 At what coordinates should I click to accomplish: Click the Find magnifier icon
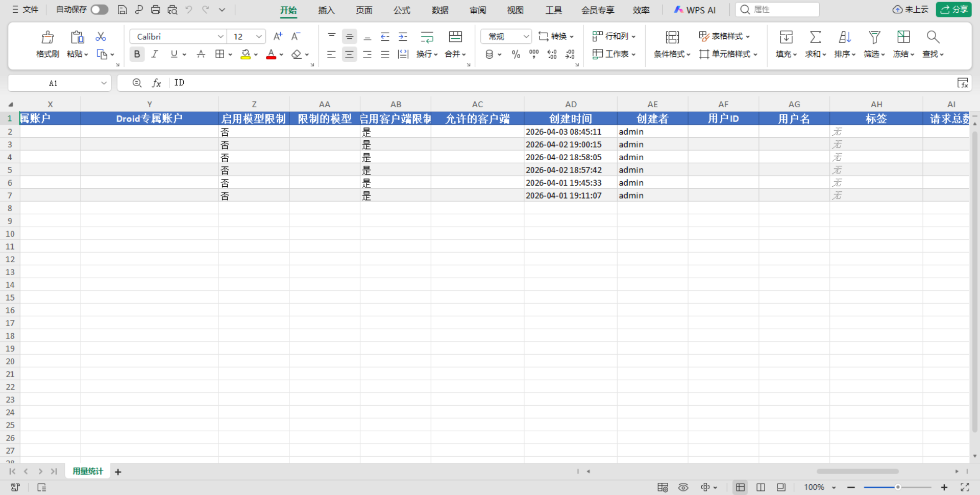[x=933, y=37]
